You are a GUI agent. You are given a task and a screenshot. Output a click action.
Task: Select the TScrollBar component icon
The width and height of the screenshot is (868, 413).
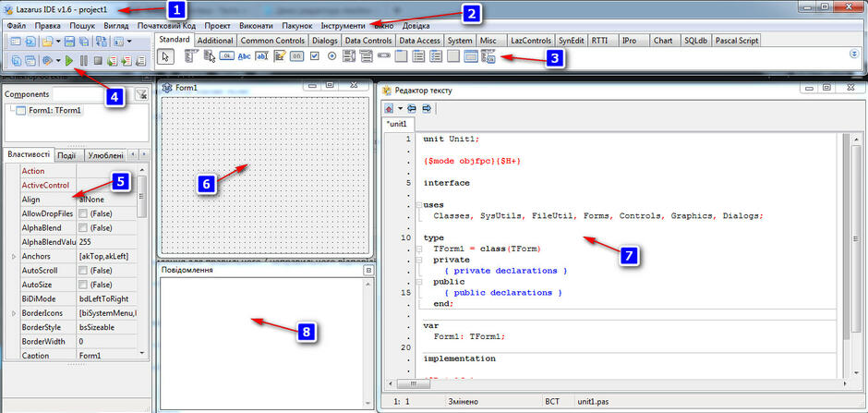[x=383, y=56]
